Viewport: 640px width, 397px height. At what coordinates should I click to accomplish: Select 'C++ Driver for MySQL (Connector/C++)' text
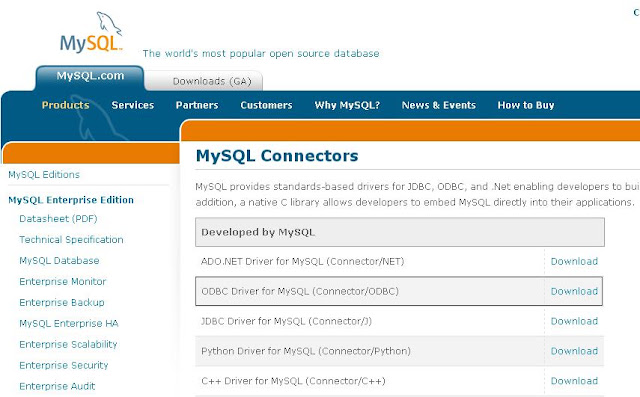point(293,381)
